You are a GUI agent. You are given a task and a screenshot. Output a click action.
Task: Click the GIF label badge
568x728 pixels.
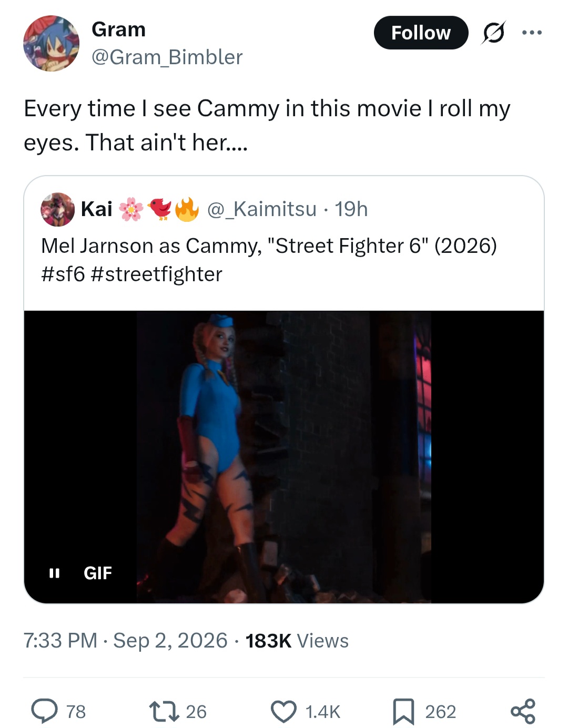click(98, 573)
